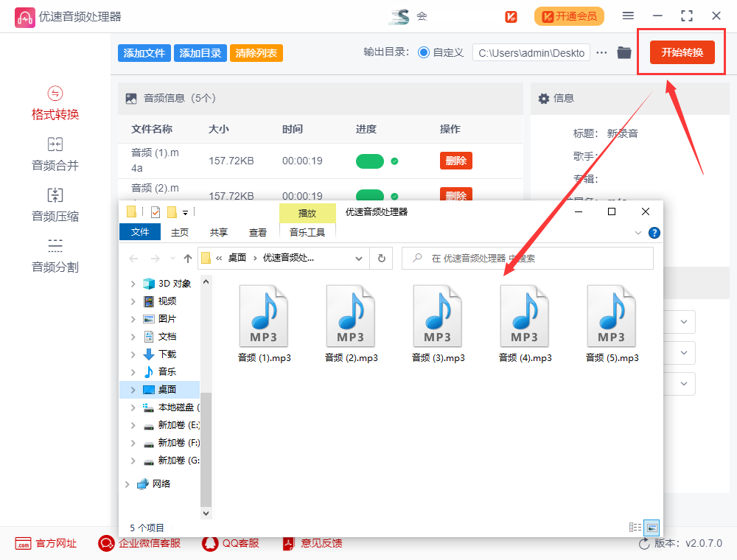Click the version refresh icon near 版本
The image size is (737, 560).
click(x=644, y=544)
